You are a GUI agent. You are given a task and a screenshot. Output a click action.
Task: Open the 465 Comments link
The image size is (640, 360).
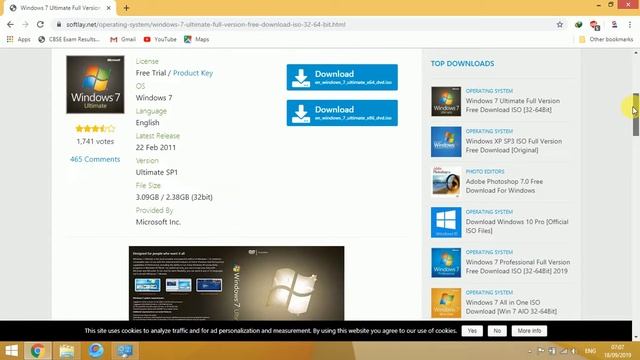95,159
